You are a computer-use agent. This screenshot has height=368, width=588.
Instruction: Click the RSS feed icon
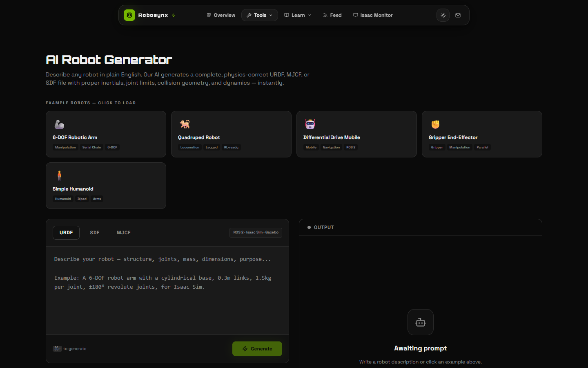coord(325,15)
